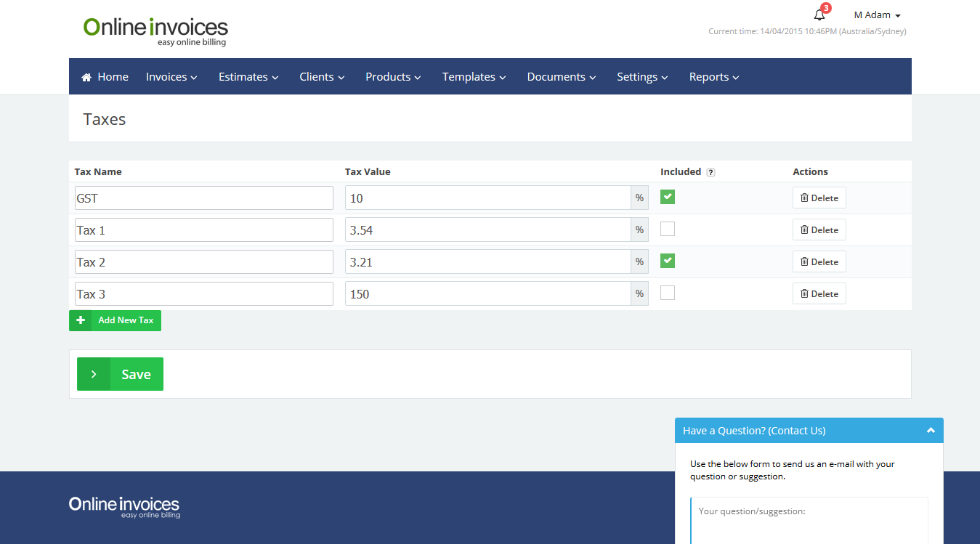Click the Online Invoices header logo
Image resolution: width=980 pixels, height=544 pixels.
pyautogui.click(x=155, y=31)
